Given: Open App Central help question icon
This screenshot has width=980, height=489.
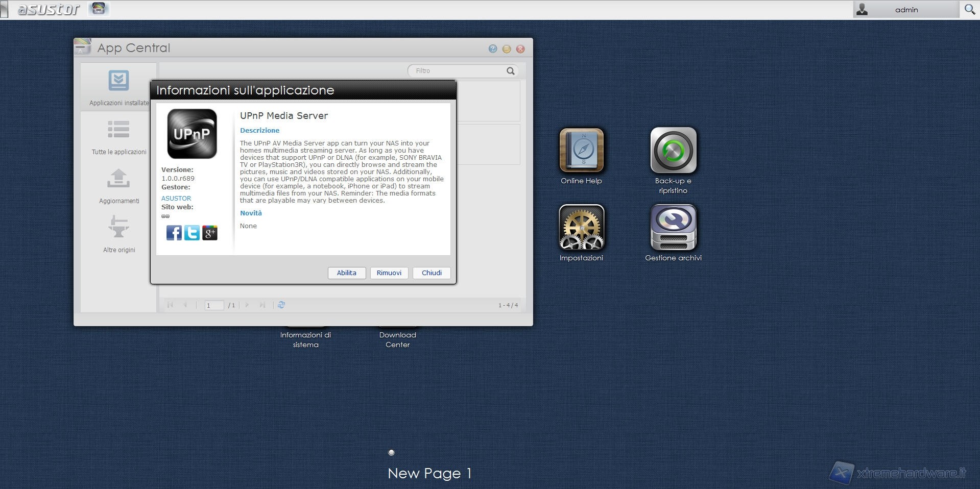Looking at the screenshot, I should (x=492, y=49).
